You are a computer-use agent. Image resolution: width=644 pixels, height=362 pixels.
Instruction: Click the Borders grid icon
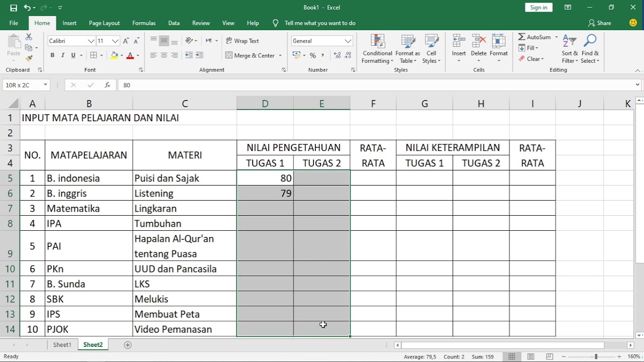94,55
